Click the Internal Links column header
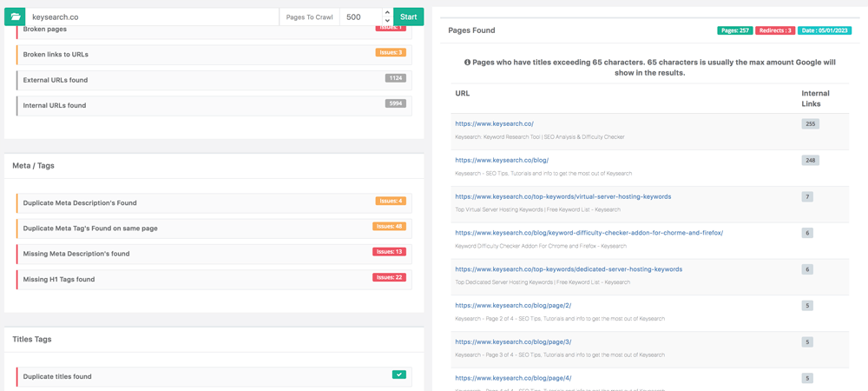The width and height of the screenshot is (868, 391). [x=815, y=98]
